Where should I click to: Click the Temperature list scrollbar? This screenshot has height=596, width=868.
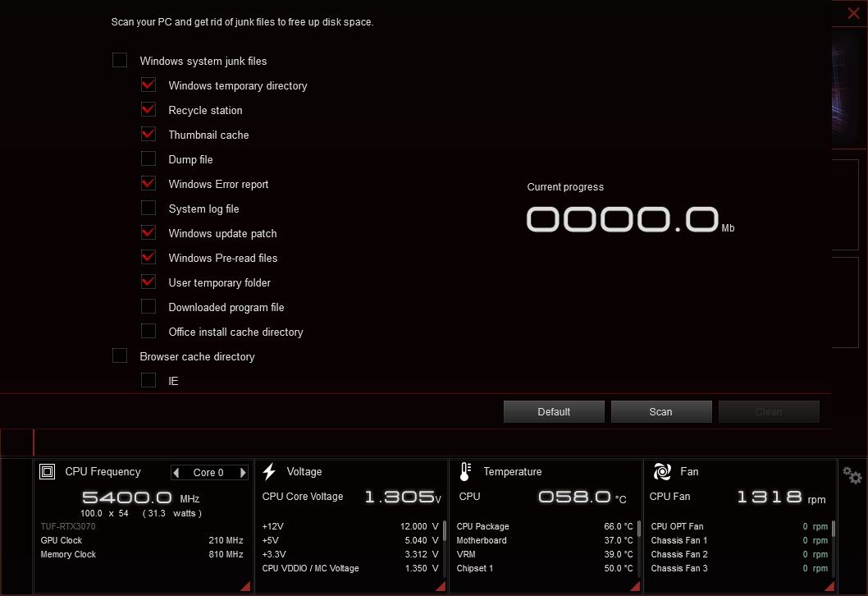639,529
